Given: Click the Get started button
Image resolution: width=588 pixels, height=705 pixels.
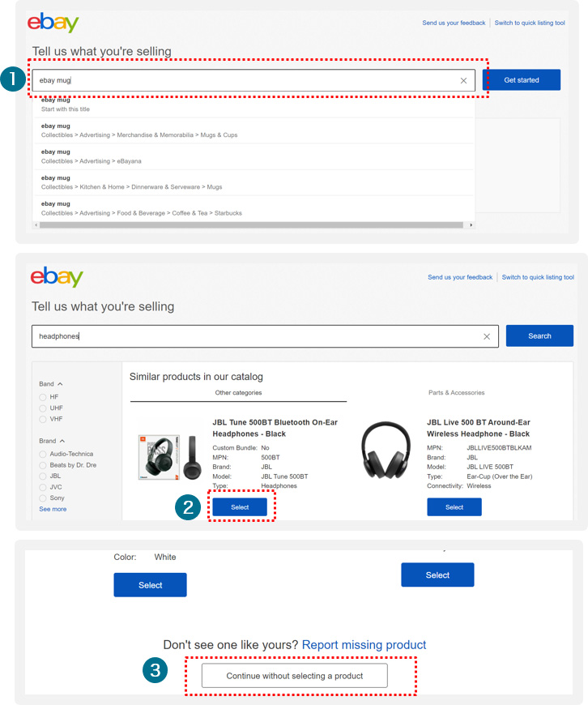Looking at the screenshot, I should [x=522, y=80].
